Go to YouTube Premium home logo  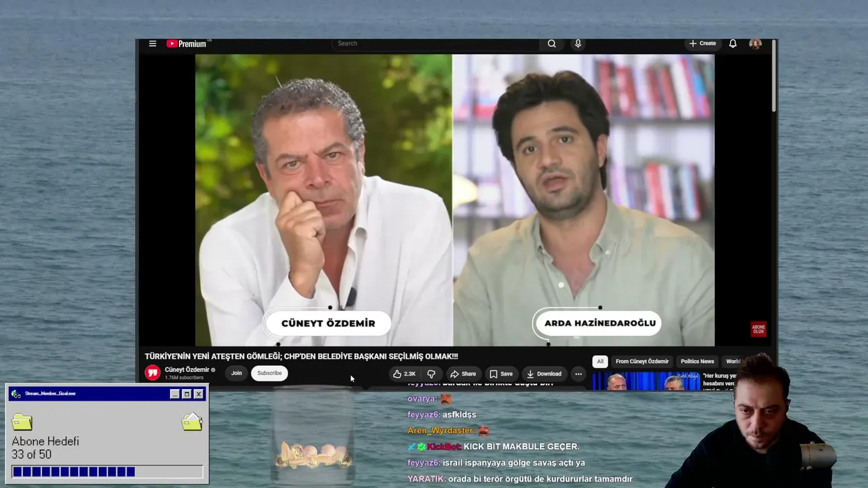tap(186, 43)
